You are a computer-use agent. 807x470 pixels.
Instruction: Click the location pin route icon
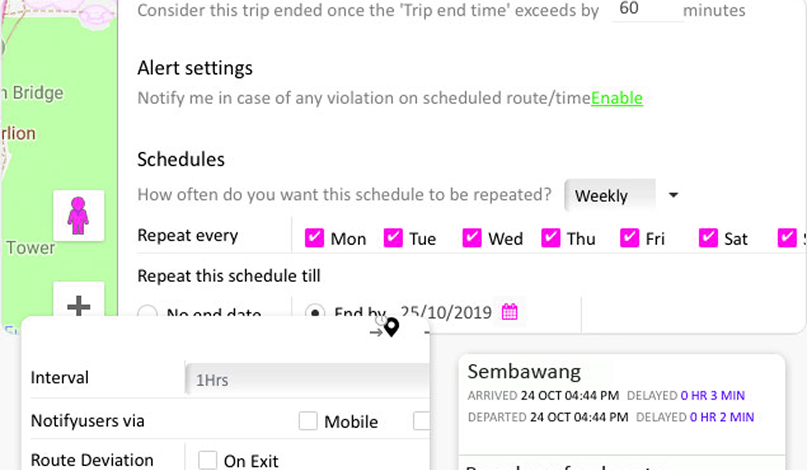coord(391,327)
